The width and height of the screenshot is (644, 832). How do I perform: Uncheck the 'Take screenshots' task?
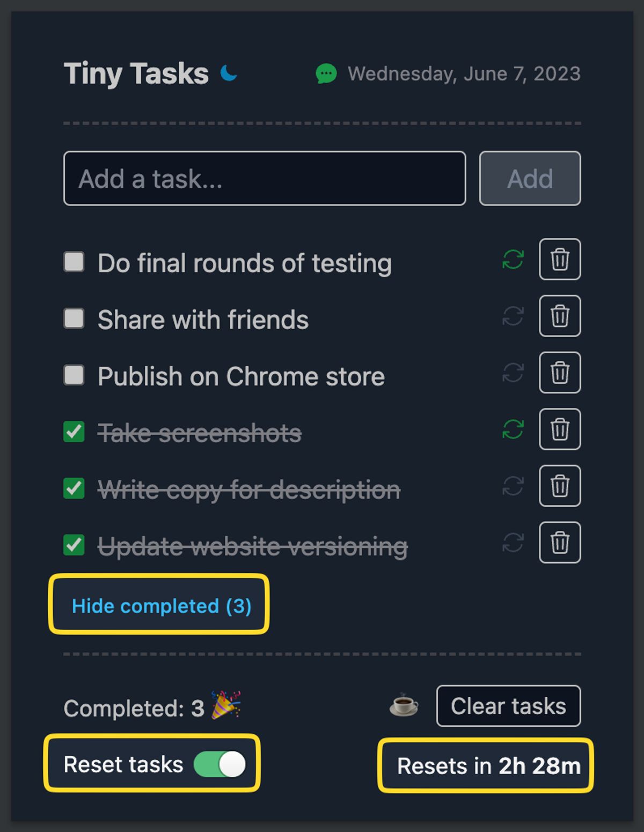pos(74,432)
